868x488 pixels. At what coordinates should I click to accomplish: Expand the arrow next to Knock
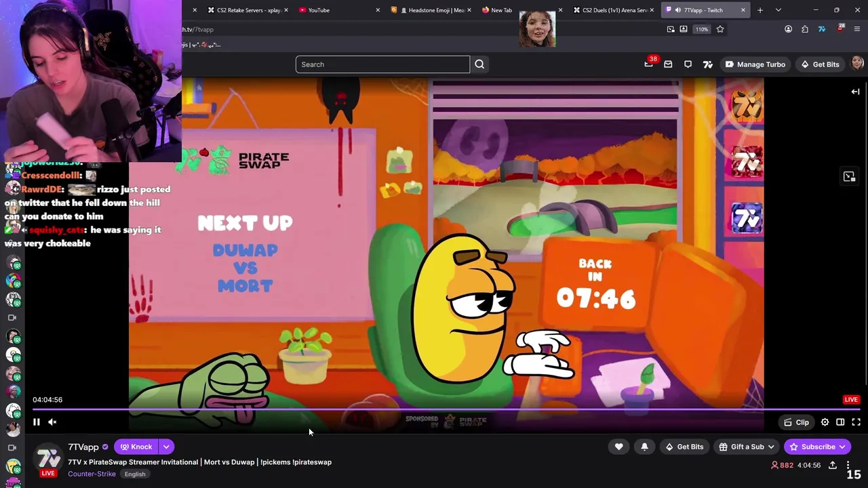click(166, 447)
